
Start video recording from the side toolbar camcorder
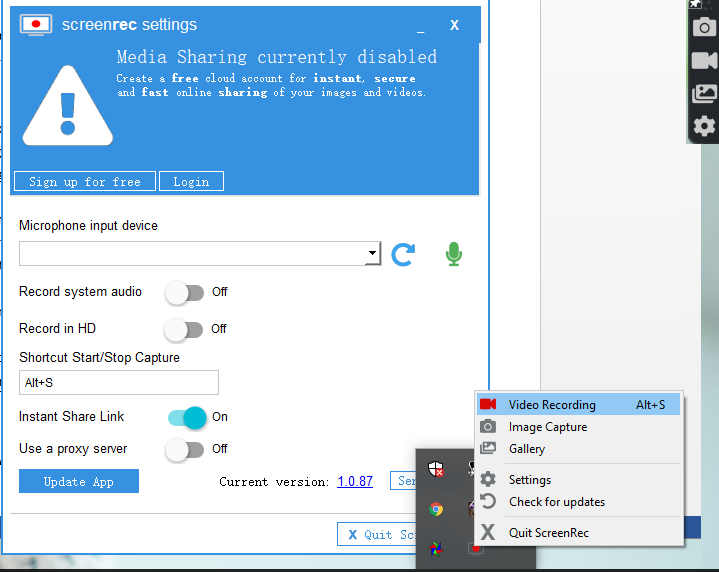coord(704,60)
